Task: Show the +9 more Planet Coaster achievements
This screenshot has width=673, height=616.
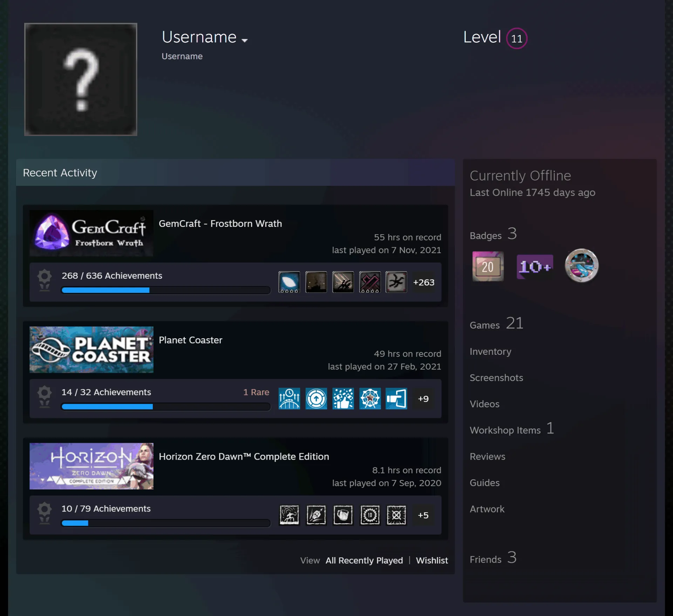Action: tap(423, 399)
